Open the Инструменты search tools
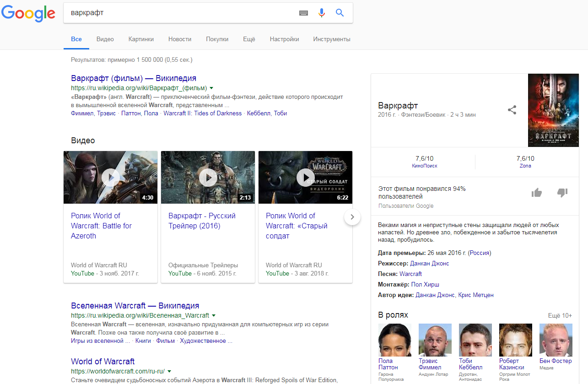 click(332, 39)
